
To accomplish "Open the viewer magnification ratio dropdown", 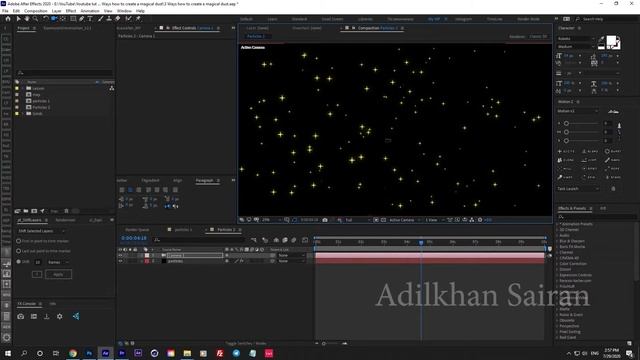I will tap(271, 220).
